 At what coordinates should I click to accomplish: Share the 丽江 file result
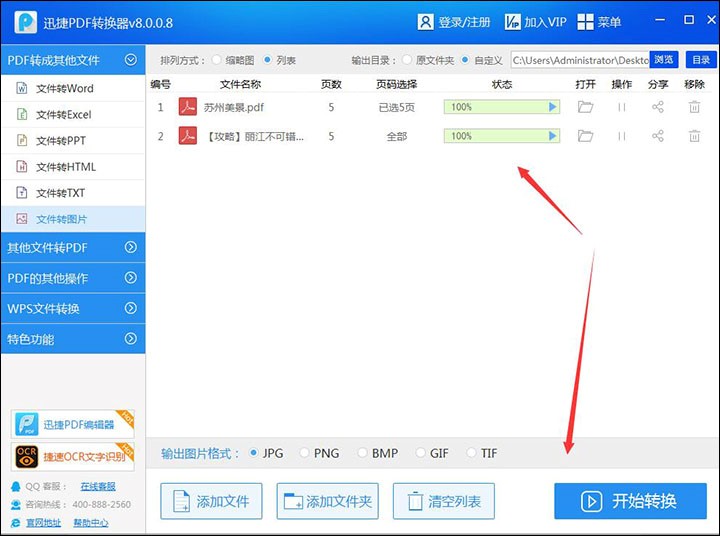pyautogui.click(x=658, y=136)
